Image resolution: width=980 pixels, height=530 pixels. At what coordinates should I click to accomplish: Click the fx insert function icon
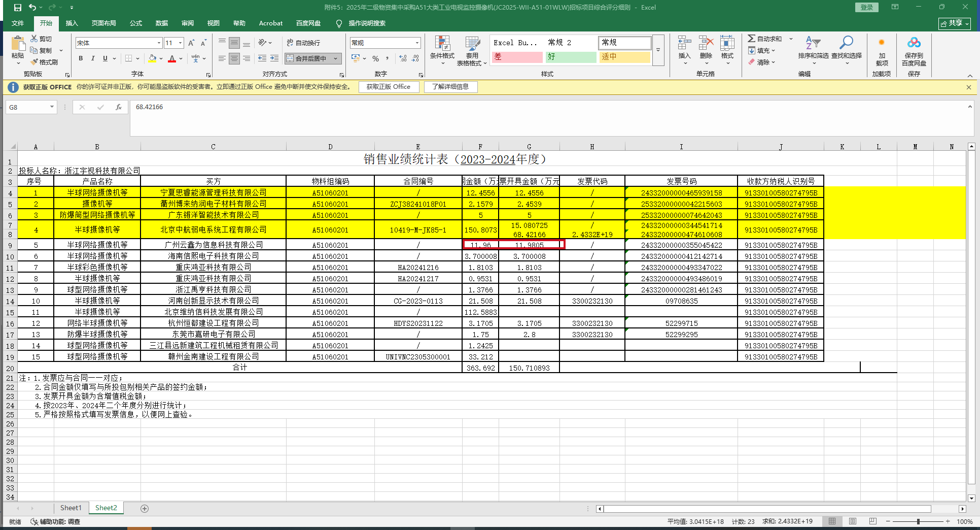(x=119, y=107)
